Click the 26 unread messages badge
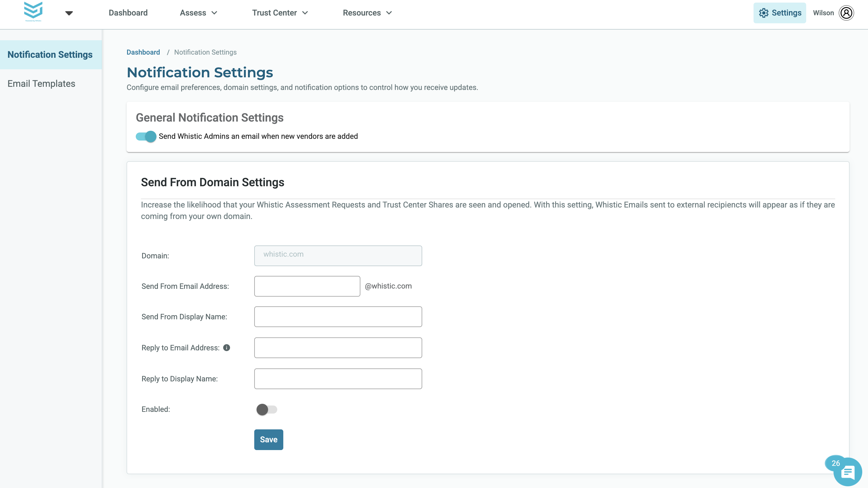The width and height of the screenshot is (868, 488). click(x=835, y=463)
